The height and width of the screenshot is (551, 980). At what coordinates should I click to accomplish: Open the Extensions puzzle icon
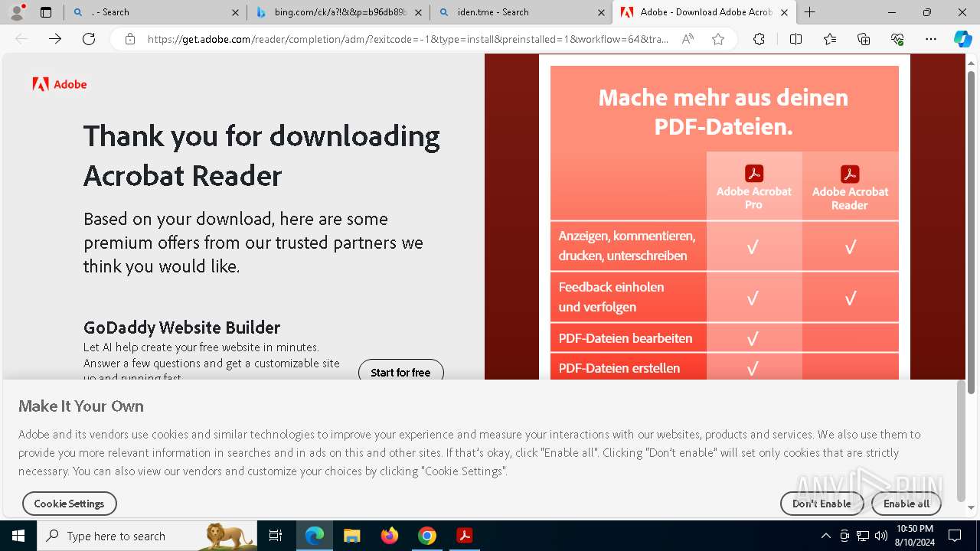(x=759, y=39)
